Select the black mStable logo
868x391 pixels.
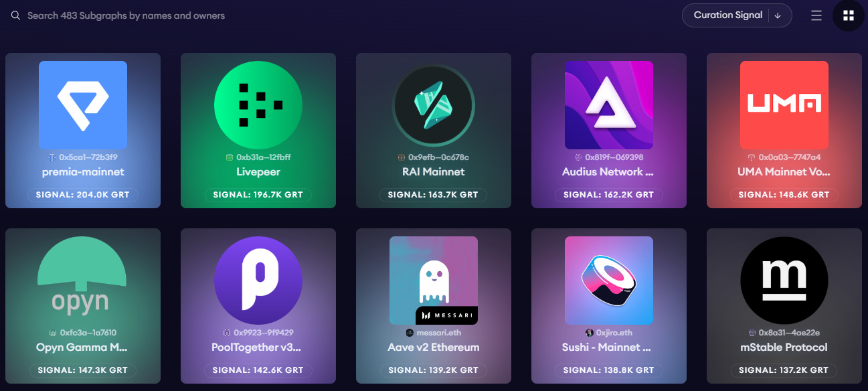pos(784,281)
